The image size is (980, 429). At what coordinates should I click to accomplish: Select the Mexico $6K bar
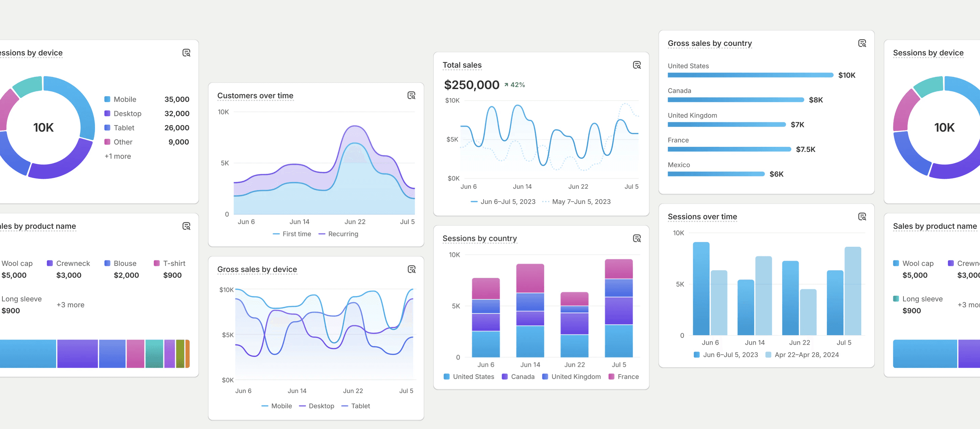click(x=716, y=174)
